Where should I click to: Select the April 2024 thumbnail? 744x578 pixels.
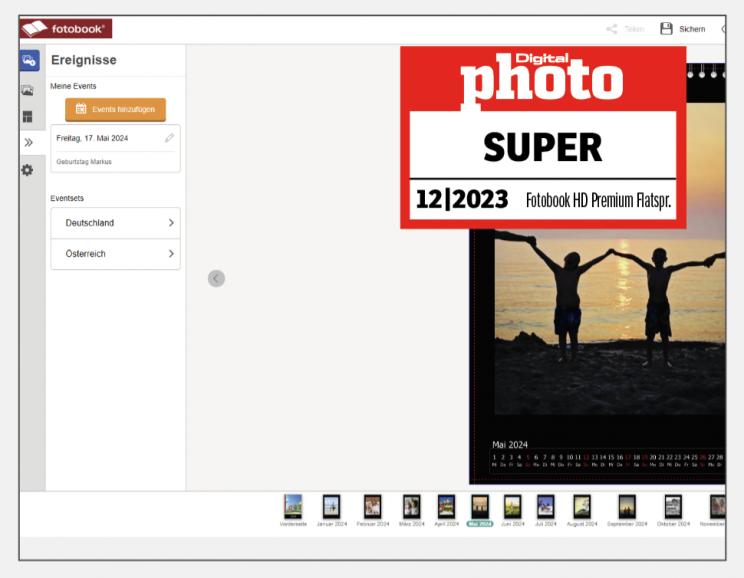pyautogui.click(x=446, y=507)
